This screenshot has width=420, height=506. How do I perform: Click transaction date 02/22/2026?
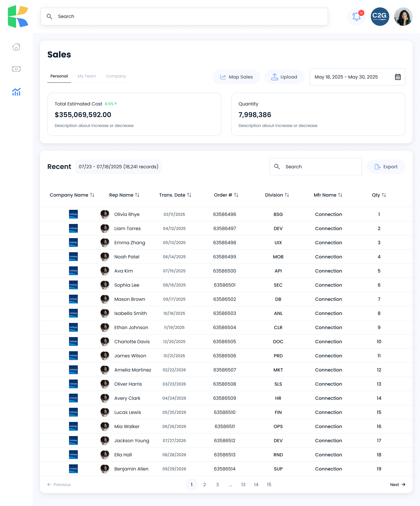click(x=174, y=370)
